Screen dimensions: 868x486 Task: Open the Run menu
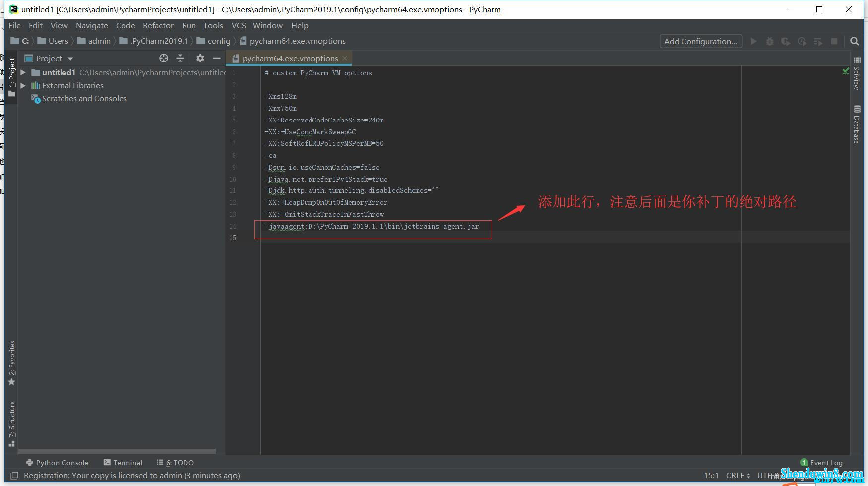coord(189,25)
